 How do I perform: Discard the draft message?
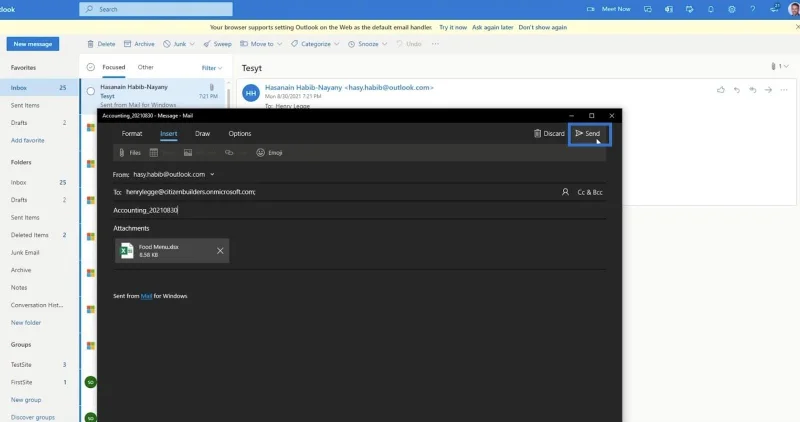(x=549, y=134)
